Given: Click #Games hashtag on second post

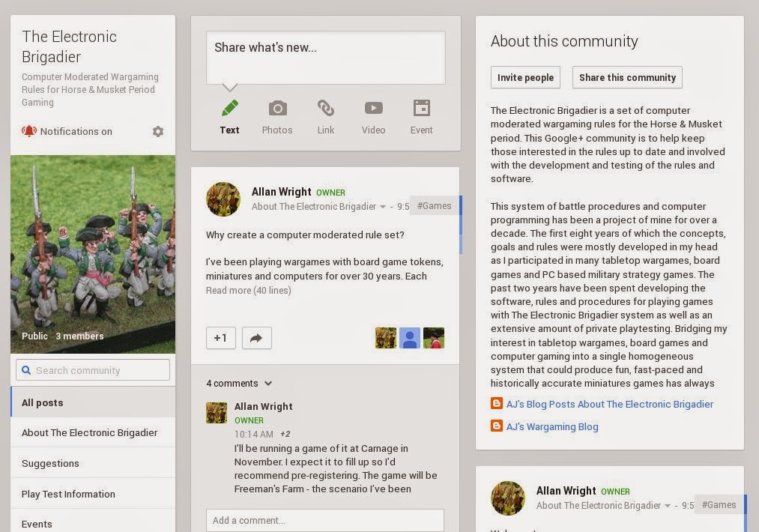Looking at the screenshot, I should point(719,505).
